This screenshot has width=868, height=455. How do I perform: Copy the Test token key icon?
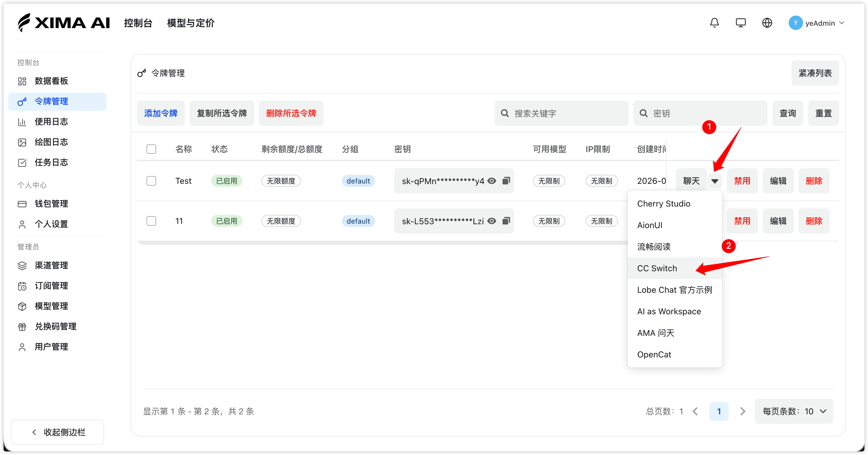[x=506, y=181]
